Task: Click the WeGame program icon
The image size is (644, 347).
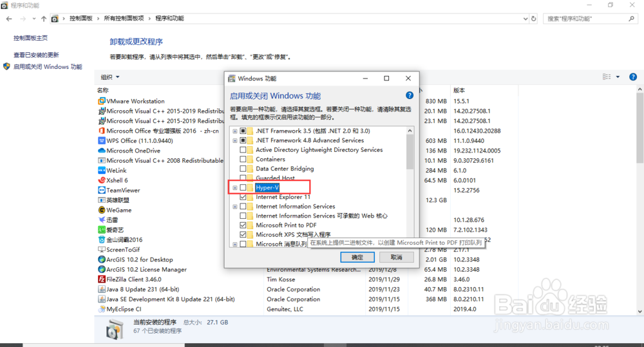Action: 102,210
